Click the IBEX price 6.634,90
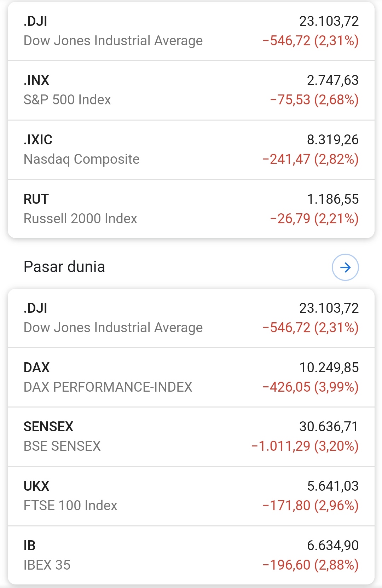This screenshot has width=382, height=588. (332, 546)
